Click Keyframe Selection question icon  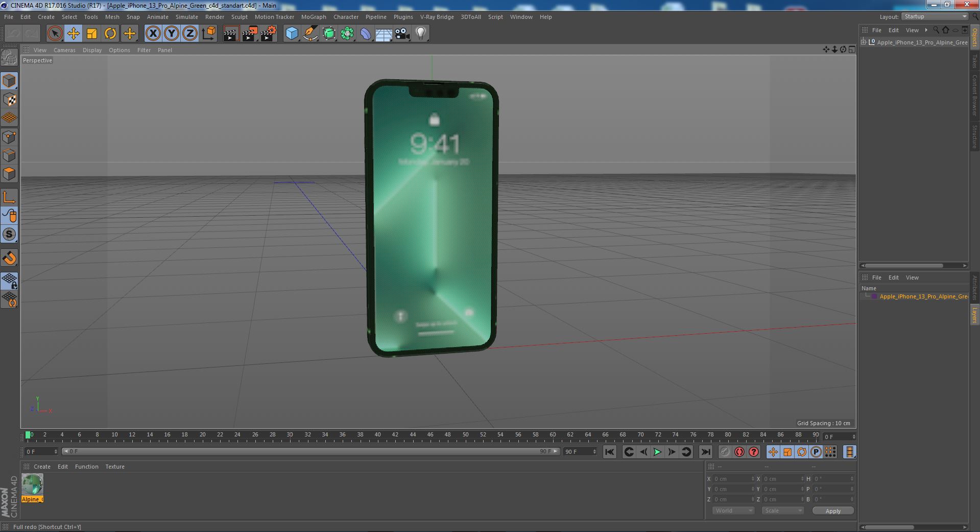click(753, 452)
